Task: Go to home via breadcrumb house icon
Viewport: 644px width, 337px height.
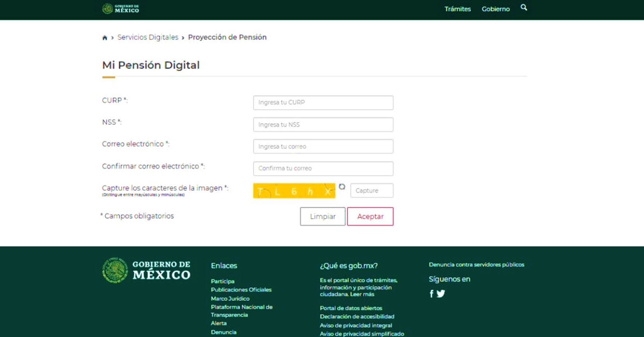Action: [105, 38]
